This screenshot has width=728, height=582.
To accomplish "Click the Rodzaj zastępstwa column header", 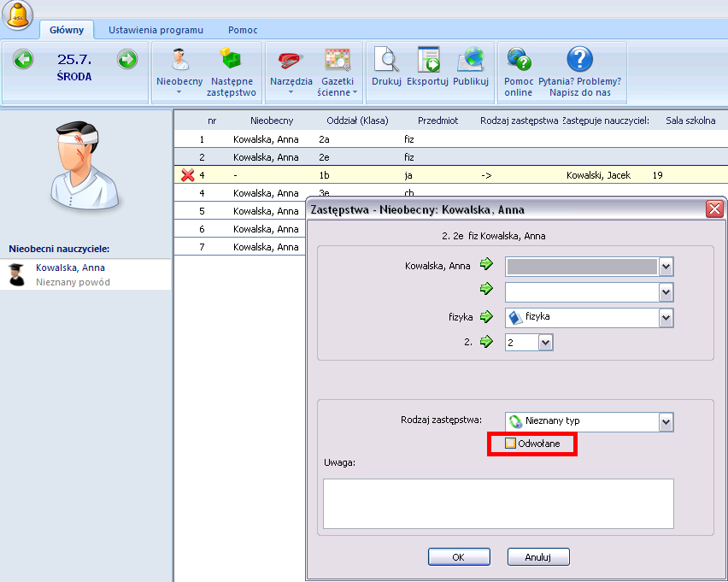I will pos(519,121).
